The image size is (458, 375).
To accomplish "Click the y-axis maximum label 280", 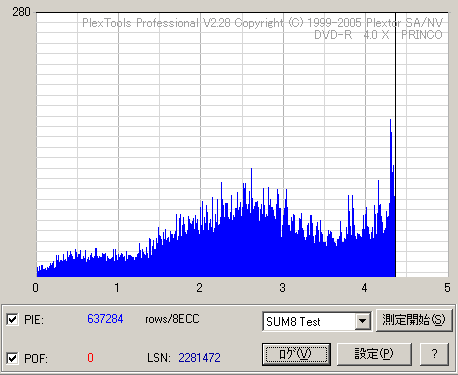I will [22, 12].
